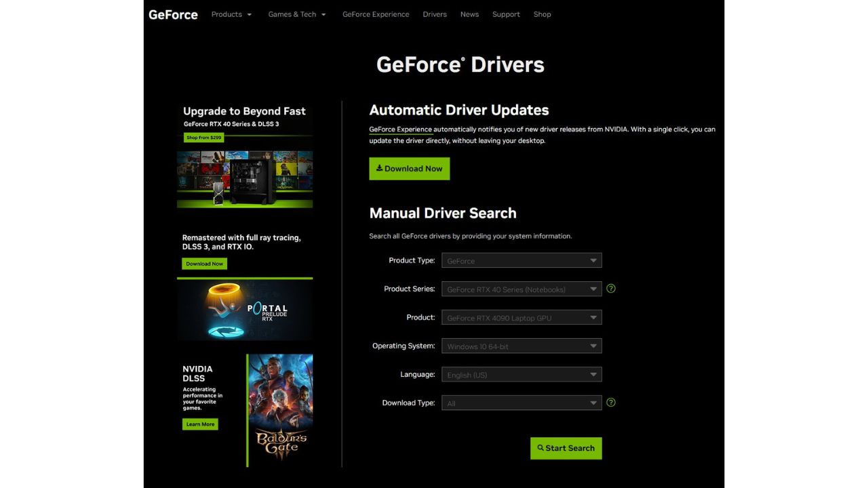Open the Products menu
This screenshot has width=868, height=488.
pyautogui.click(x=231, y=14)
